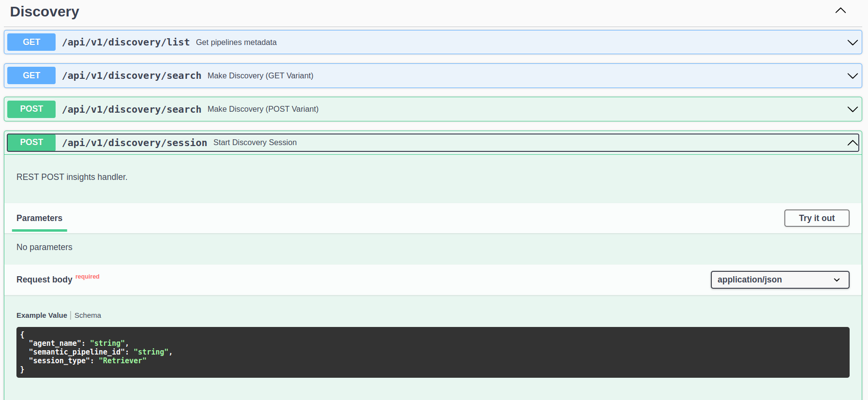Click the GET badge for discovery/list
Image resolution: width=868 pixels, height=400 pixels.
tap(31, 42)
